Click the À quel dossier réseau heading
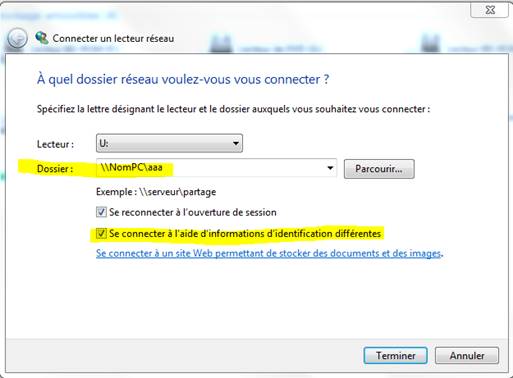 [x=183, y=80]
